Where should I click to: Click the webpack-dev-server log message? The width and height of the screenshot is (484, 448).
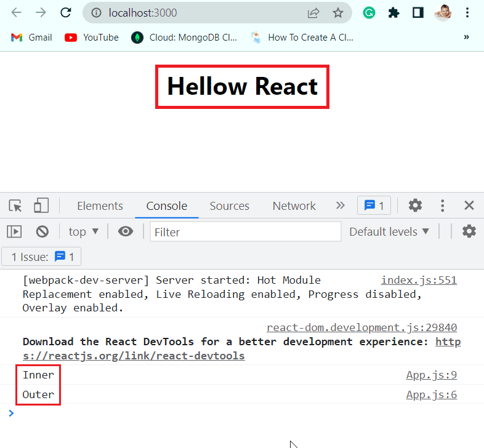point(222,294)
